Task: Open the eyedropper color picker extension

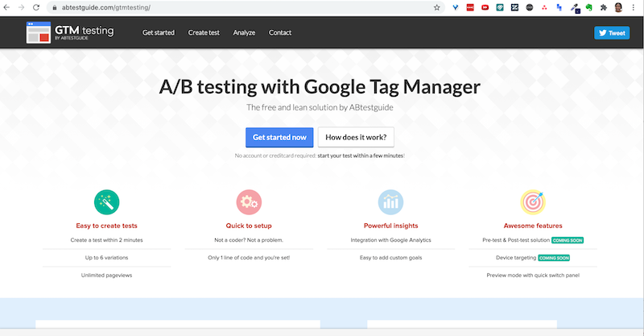Action: (x=575, y=8)
